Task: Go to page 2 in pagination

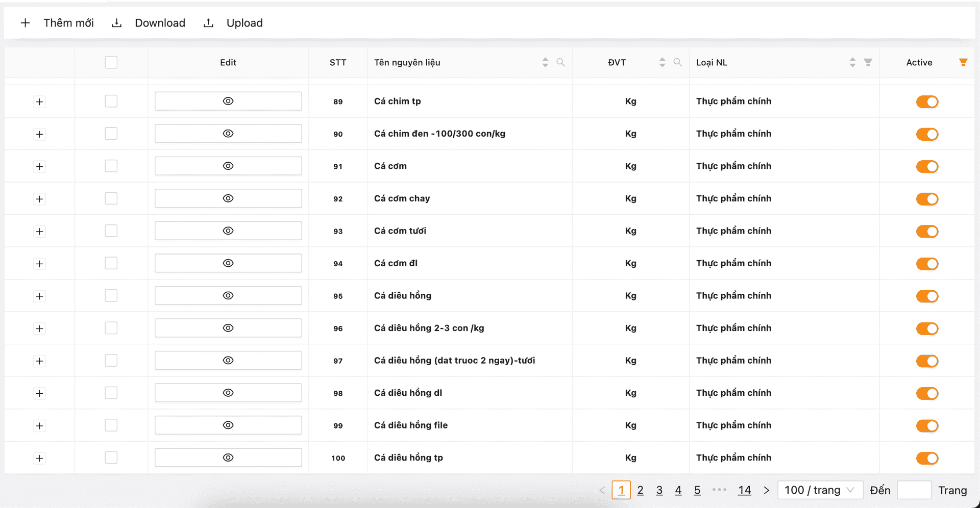Action: 640,490
